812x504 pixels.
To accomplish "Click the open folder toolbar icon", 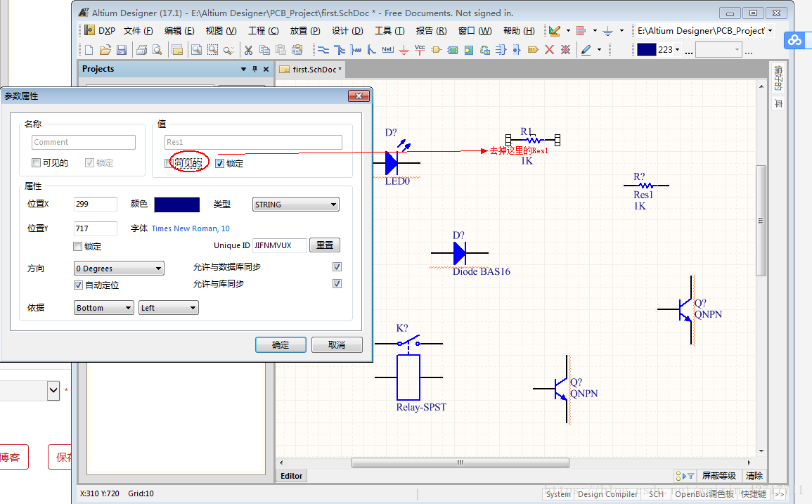I will 105,50.
